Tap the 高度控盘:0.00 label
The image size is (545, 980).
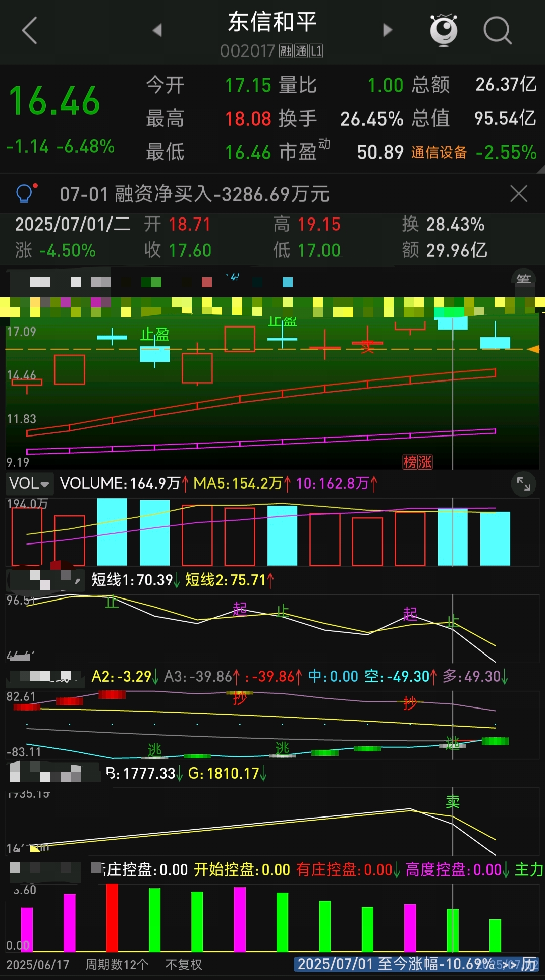point(457,869)
